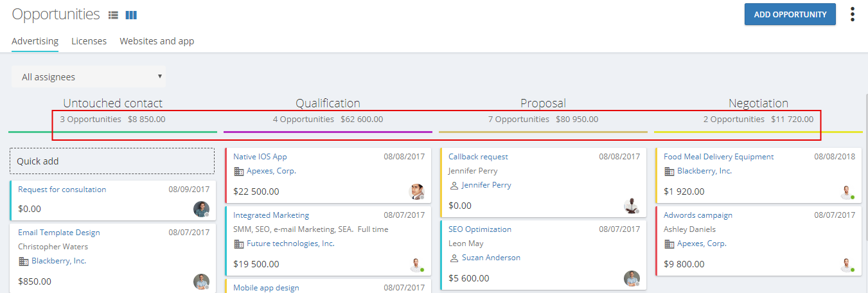Open the three-dot more options menu

pyautogui.click(x=853, y=15)
